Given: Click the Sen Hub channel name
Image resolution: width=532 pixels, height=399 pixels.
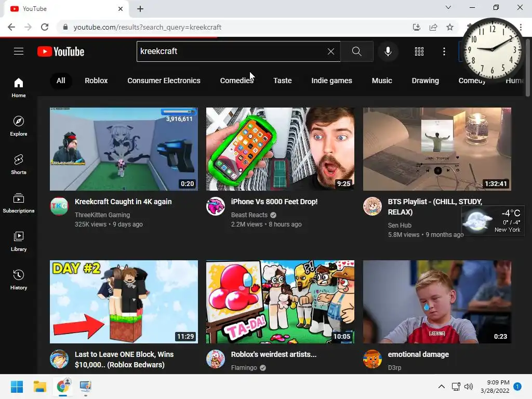Looking at the screenshot, I should (400, 225).
